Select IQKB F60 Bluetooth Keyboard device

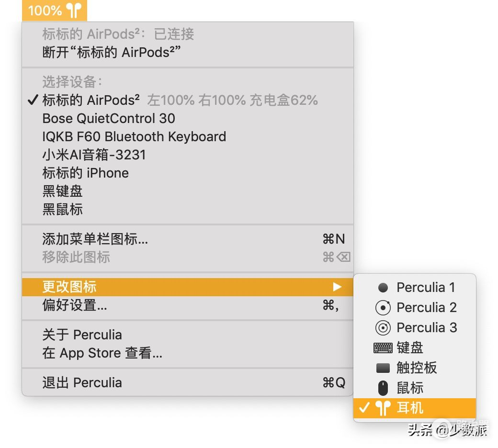(134, 136)
